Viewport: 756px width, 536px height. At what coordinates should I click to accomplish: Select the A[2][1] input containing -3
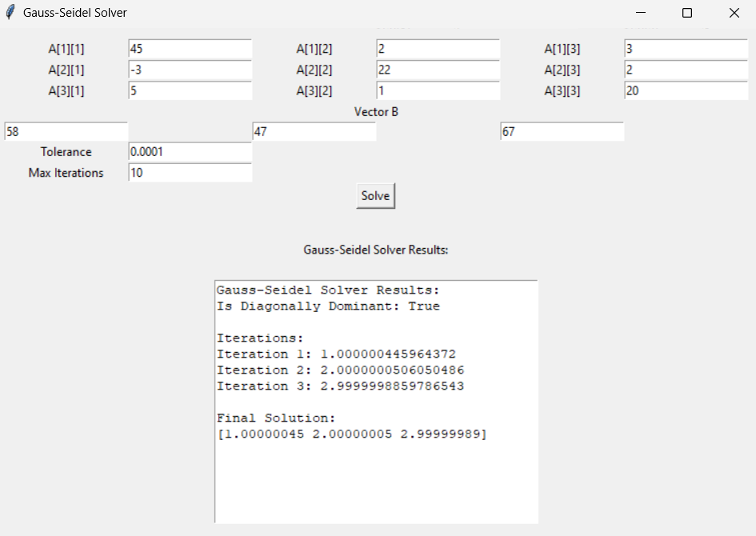click(x=190, y=70)
